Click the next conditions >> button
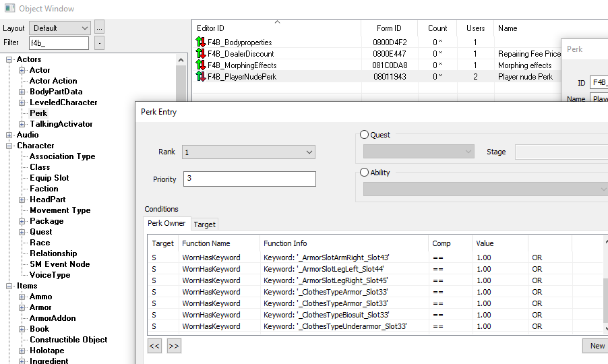Image resolution: width=608 pixels, height=364 pixels. tap(174, 346)
